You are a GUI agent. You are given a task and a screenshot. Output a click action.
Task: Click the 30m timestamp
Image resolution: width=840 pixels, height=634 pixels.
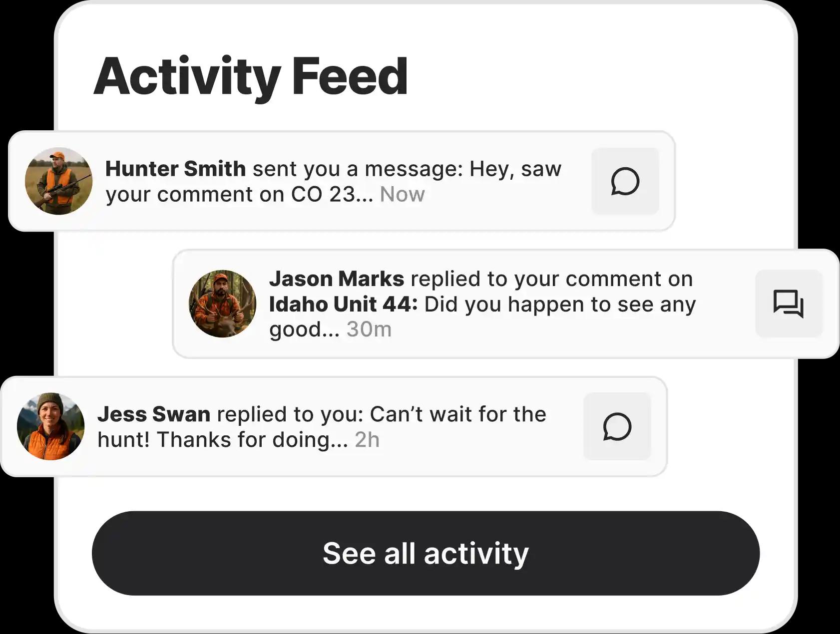pyautogui.click(x=369, y=329)
